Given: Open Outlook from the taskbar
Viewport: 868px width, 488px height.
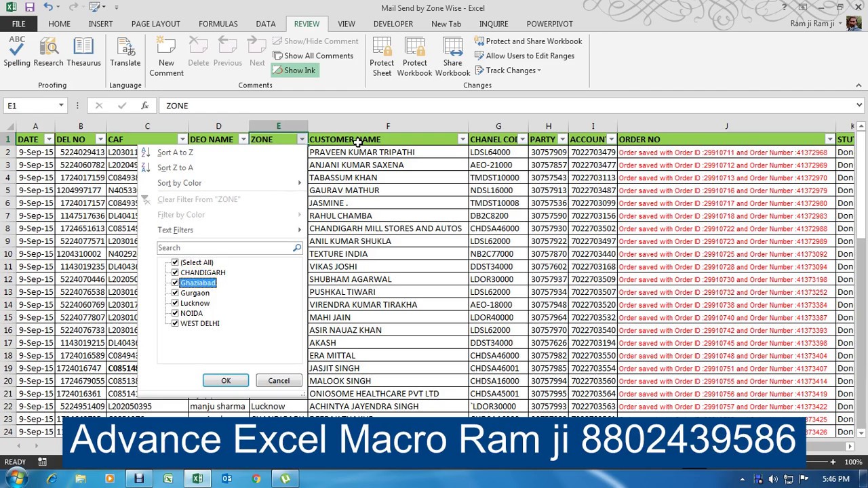Looking at the screenshot, I should point(226,479).
